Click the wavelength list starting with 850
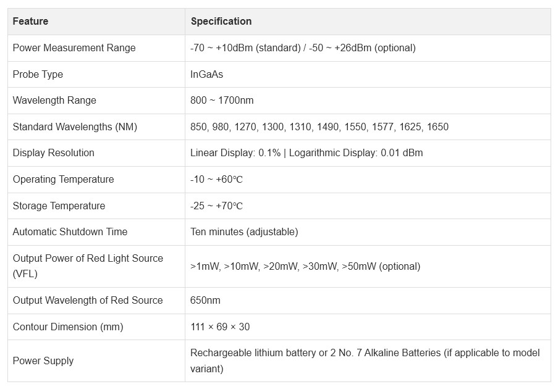 click(x=319, y=127)
